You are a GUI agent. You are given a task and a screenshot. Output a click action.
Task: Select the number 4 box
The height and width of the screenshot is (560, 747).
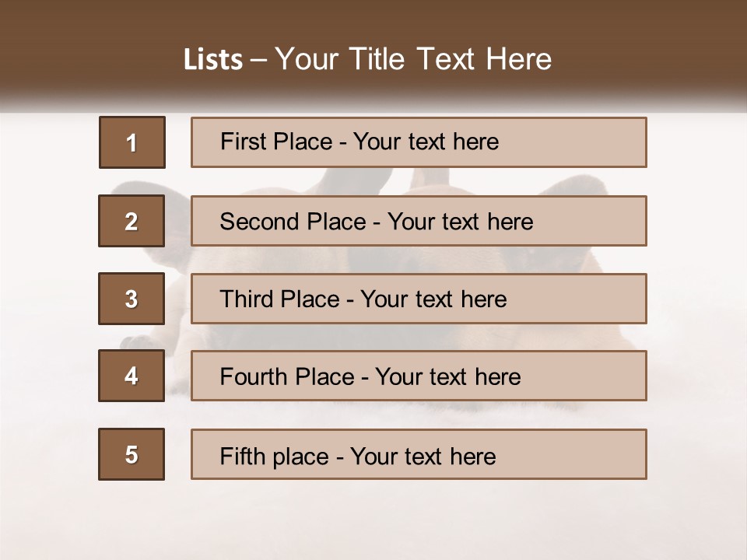point(132,376)
